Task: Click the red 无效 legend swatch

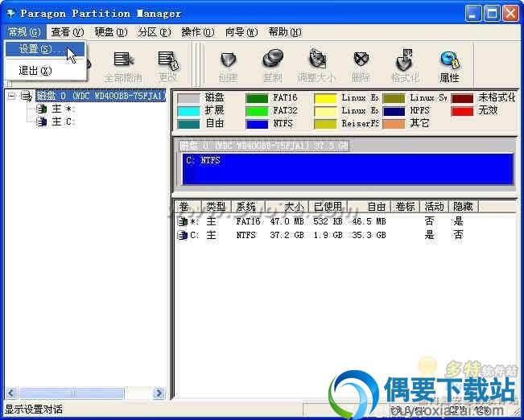Action: pos(462,111)
